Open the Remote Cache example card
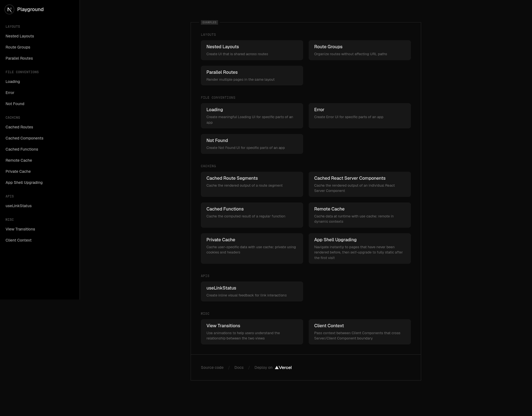This screenshot has width=532, height=416. pos(360,215)
